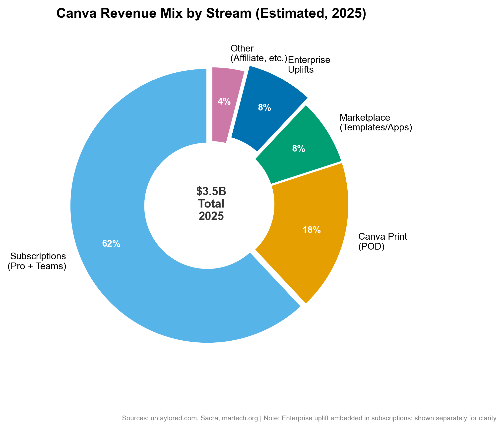
Task: Select the 4% percentage value
Action: [223, 102]
